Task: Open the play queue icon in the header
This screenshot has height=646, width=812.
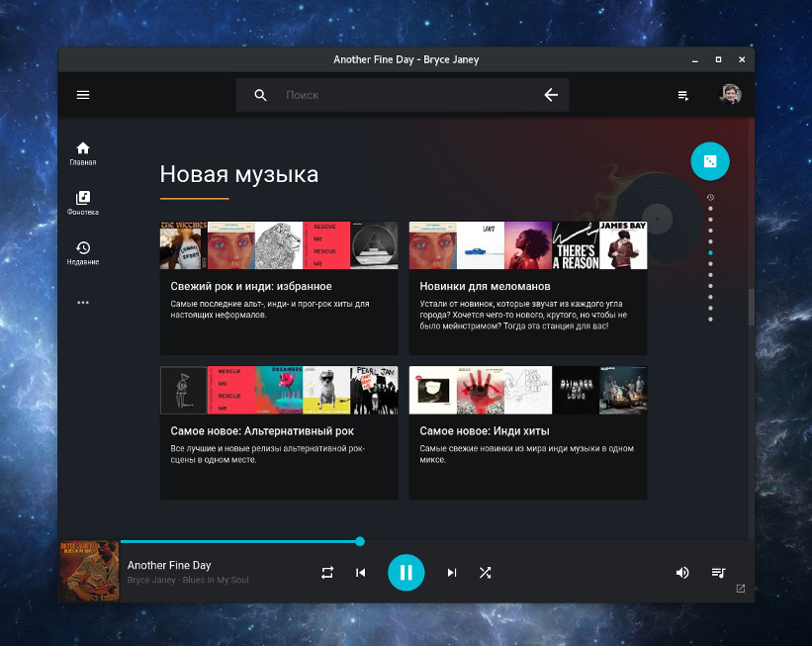Action: click(683, 95)
